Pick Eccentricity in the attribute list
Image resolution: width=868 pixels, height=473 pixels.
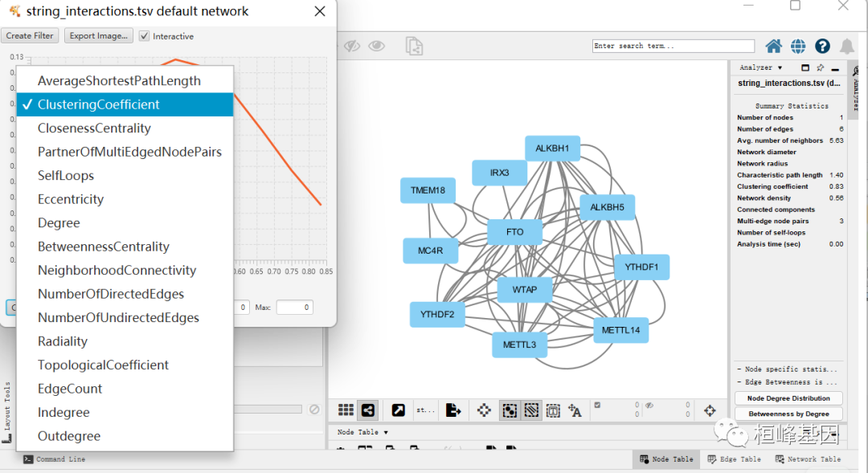(x=125, y=199)
